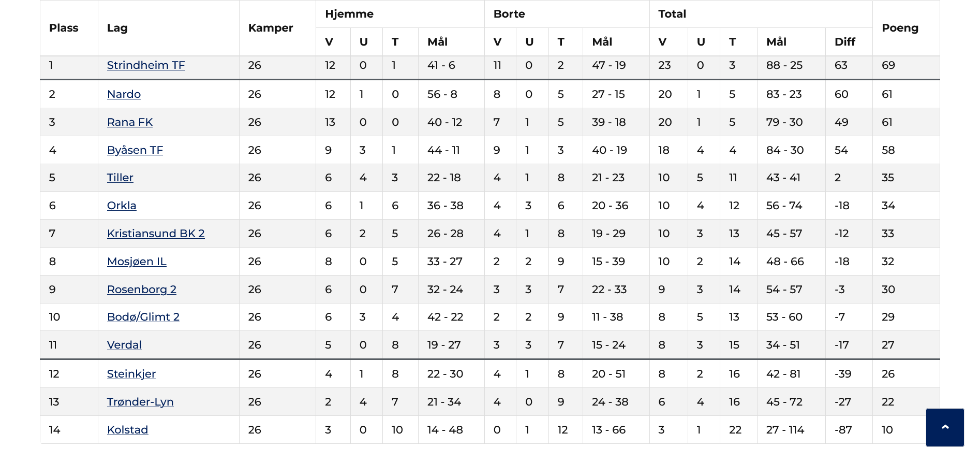Select the Tiller team link
Viewport: 980px width, 462px height.
coord(120,178)
